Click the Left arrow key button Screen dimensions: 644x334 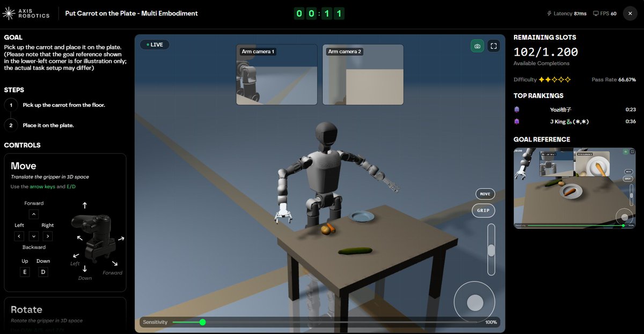coord(19,236)
